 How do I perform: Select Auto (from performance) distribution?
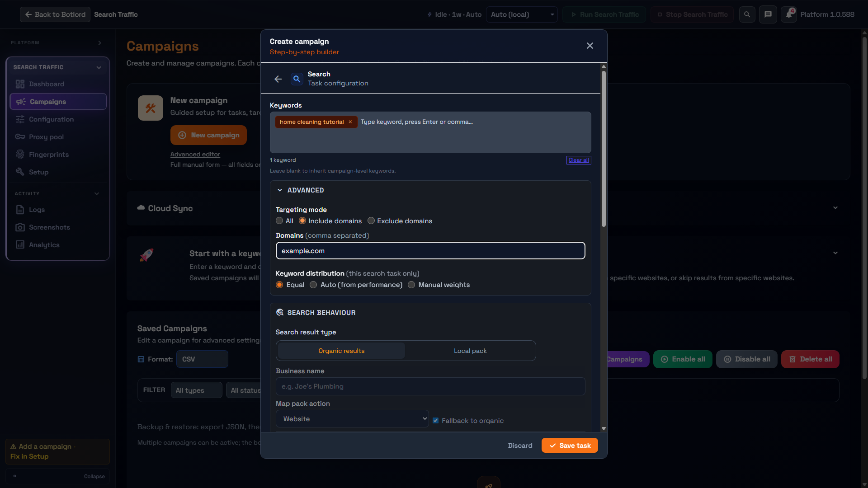(313, 285)
